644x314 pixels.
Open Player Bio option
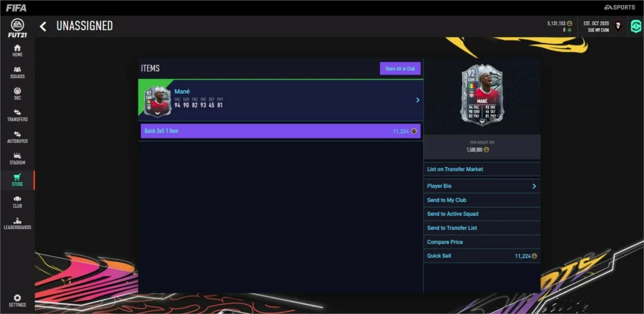coord(482,186)
